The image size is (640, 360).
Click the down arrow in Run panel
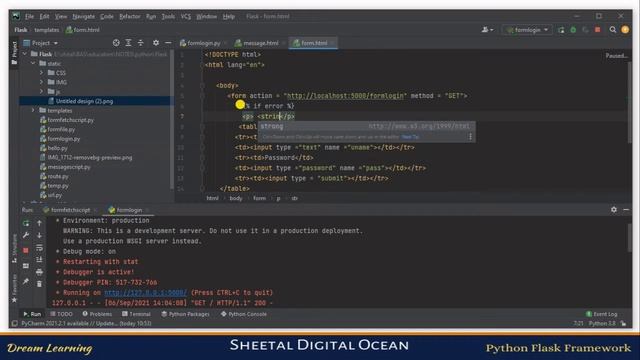click(x=39, y=235)
